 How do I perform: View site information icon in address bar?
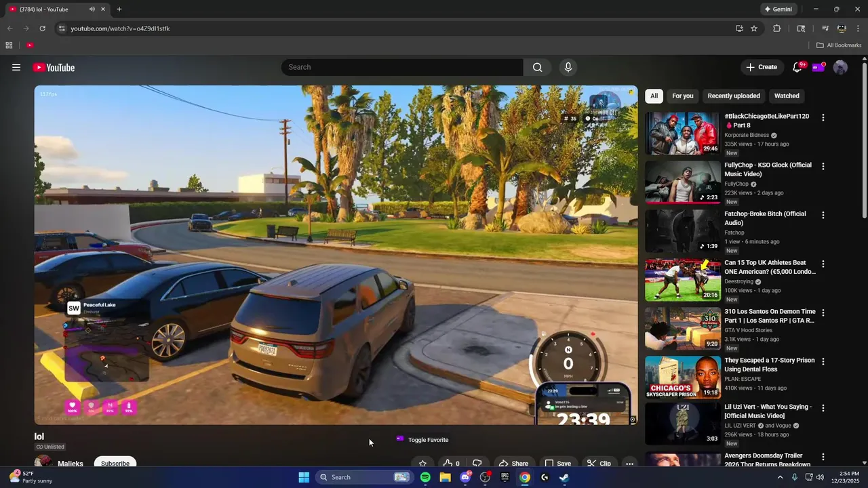pyautogui.click(x=62, y=28)
